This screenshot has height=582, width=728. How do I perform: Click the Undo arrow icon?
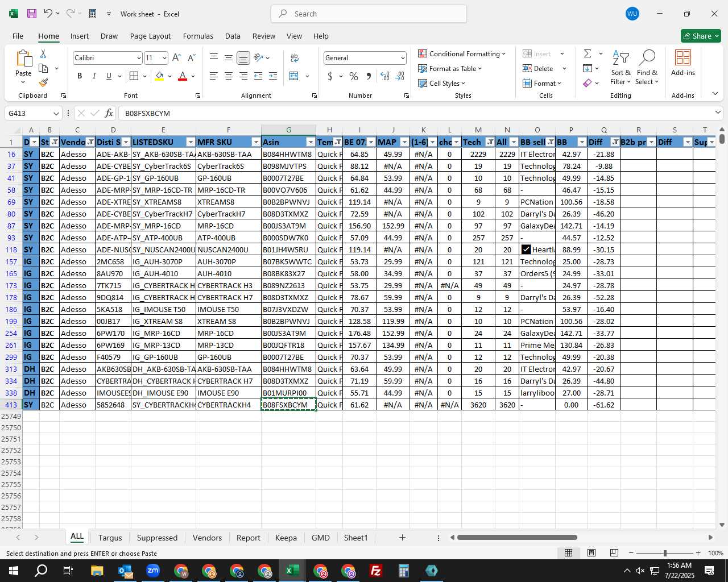tap(48, 14)
